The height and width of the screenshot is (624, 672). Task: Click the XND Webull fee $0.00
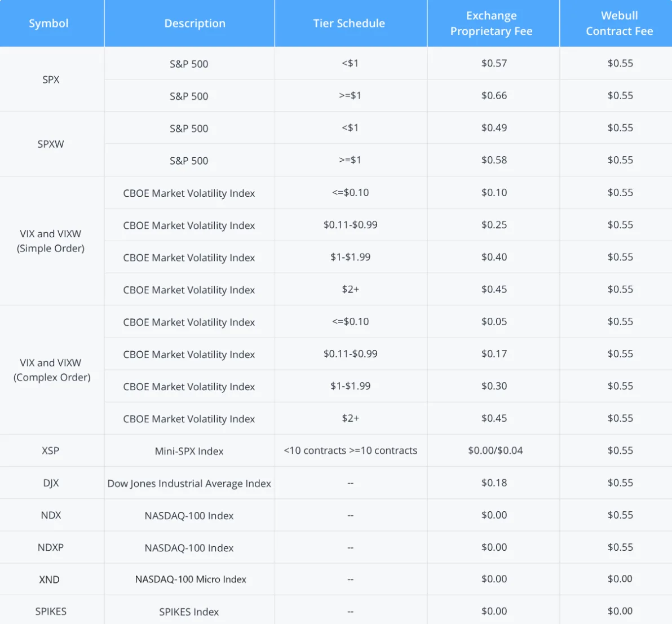pos(620,579)
